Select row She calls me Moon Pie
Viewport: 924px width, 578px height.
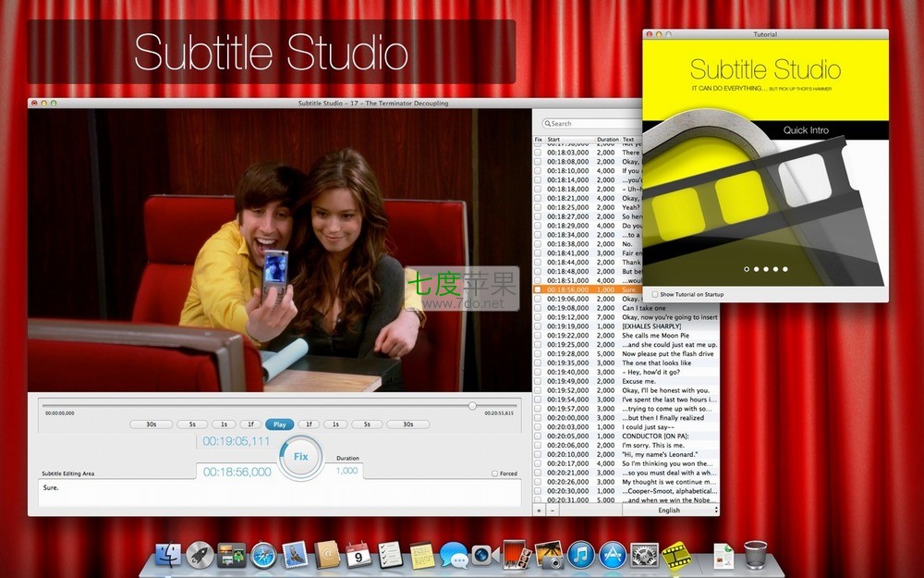(x=626, y=335)
